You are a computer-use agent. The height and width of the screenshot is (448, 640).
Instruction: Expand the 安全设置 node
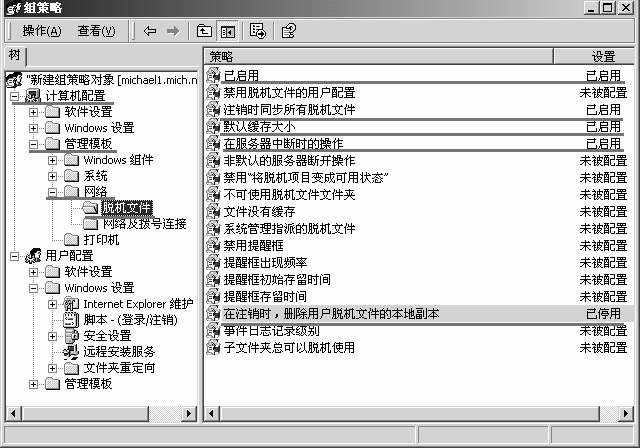tap(52, 336)
